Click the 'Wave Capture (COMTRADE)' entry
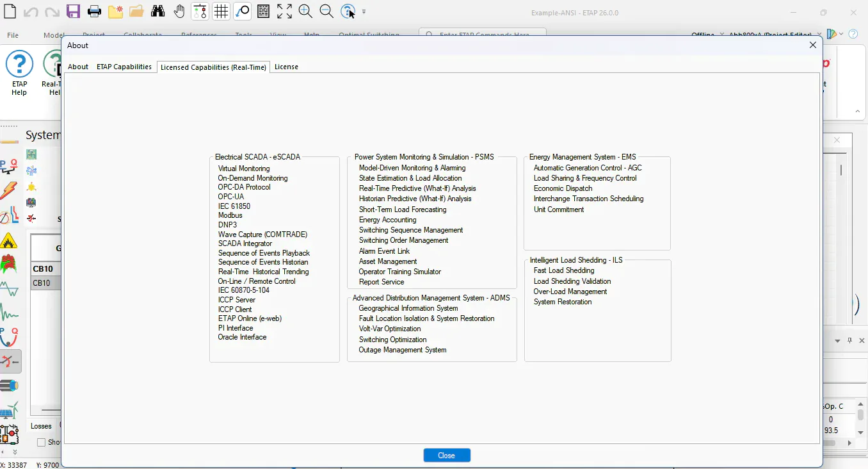This screenshot has width=868, height=469. [262, 234]
